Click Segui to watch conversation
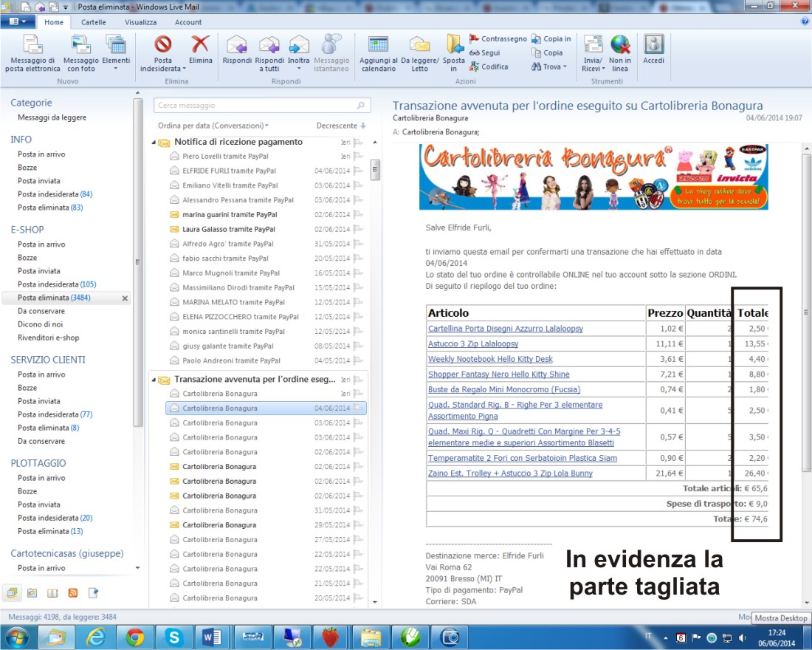 click(485, 53)
